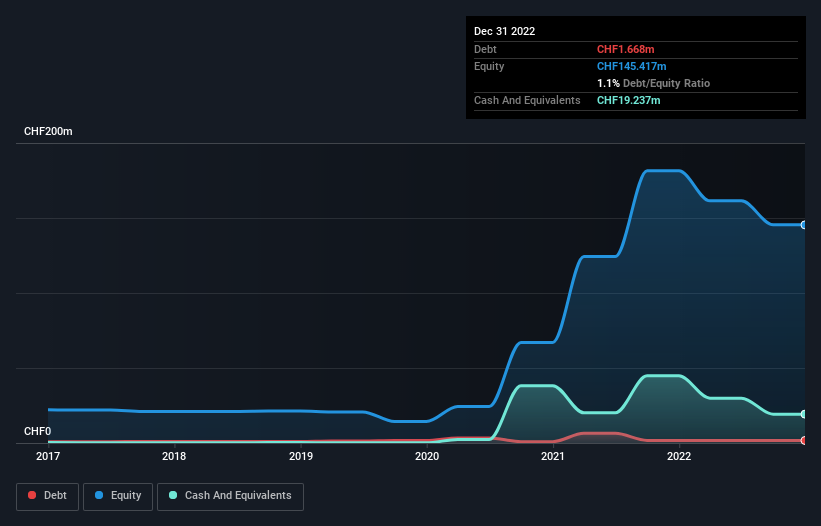
Task: Click the tooltip Debt row label
Action: 485,49
